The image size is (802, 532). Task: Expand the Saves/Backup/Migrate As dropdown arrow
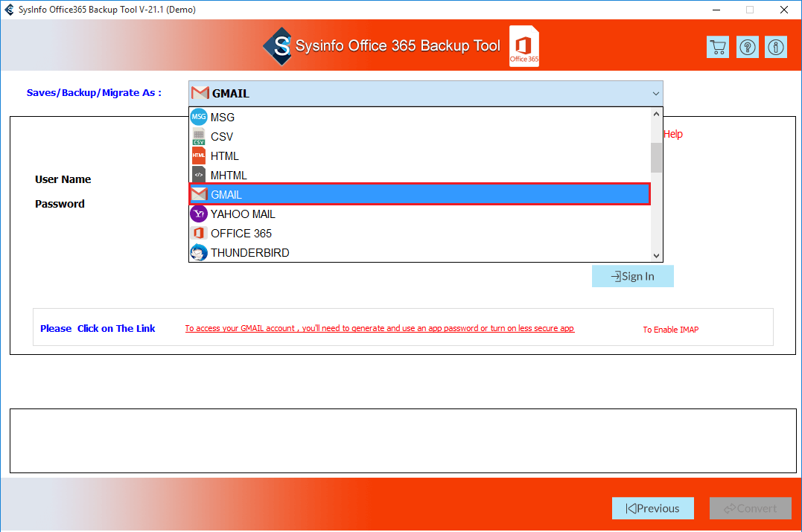(x=656, y=94)
